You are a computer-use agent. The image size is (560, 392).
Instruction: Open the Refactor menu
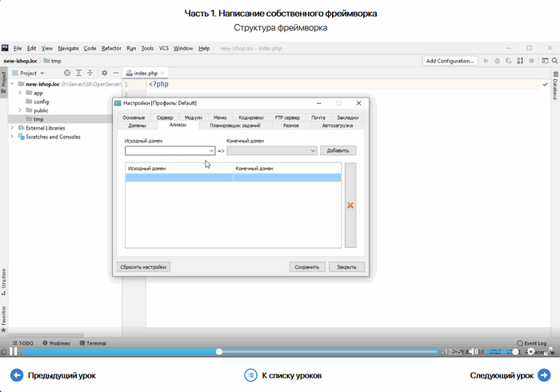111,48
